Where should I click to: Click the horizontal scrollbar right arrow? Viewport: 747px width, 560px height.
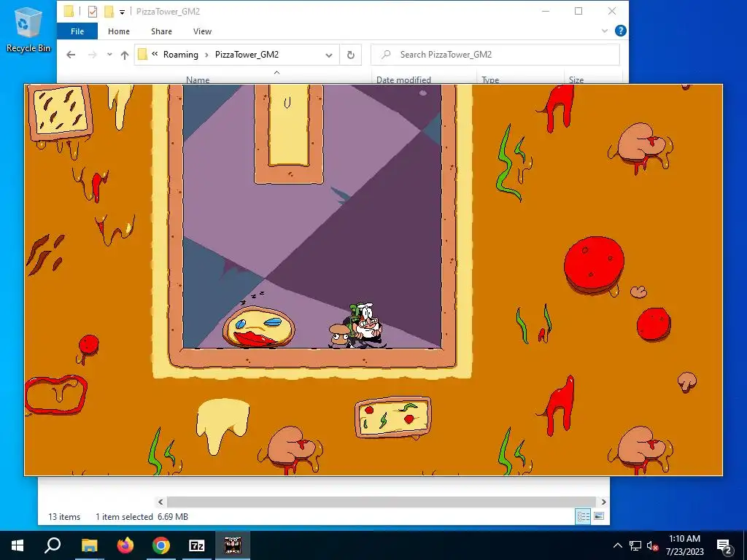(x=603, y=502)
